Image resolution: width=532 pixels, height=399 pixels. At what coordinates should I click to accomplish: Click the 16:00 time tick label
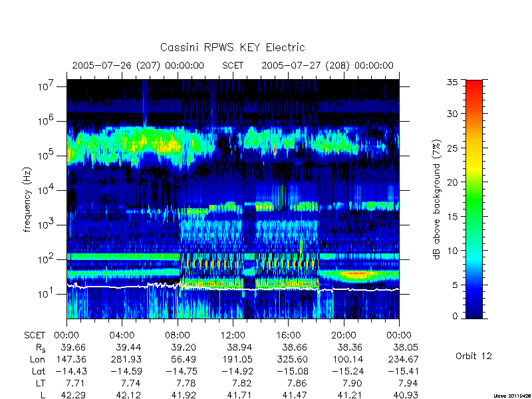[288, 335]
